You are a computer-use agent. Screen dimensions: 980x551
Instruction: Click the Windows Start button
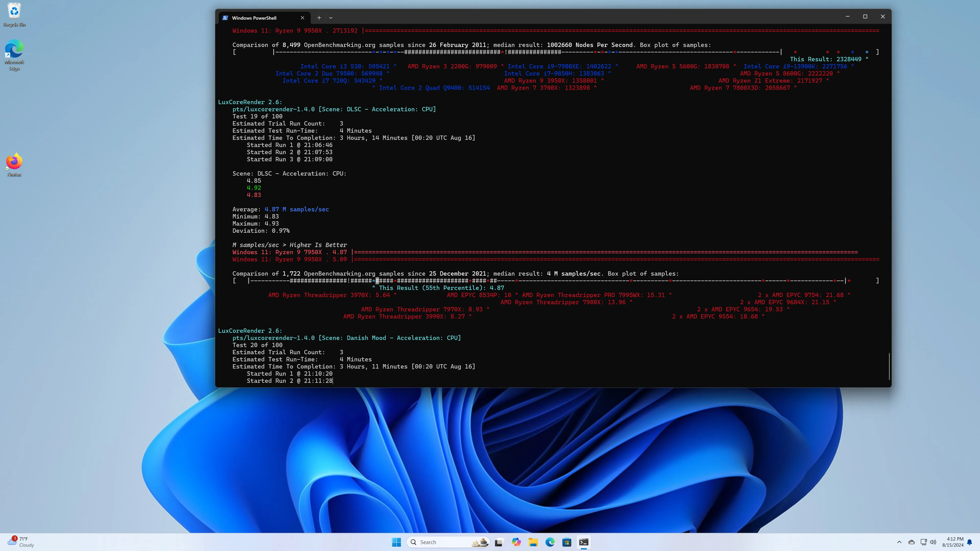pos(396,542)
